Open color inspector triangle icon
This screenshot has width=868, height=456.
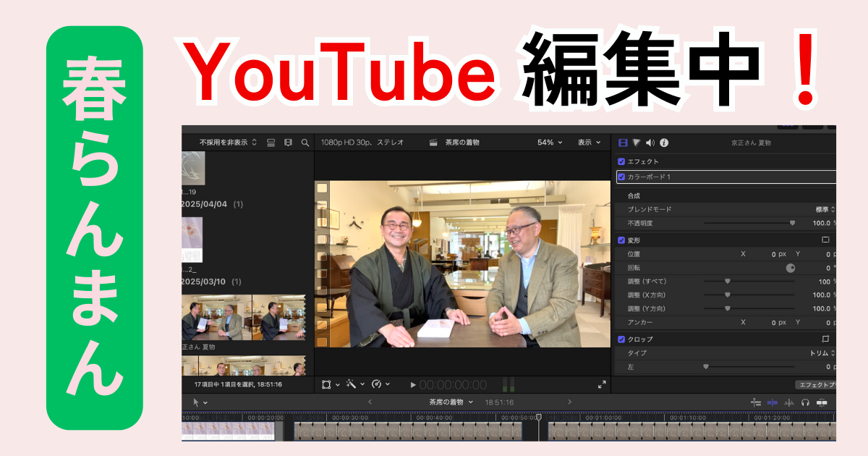coord(637,143)
